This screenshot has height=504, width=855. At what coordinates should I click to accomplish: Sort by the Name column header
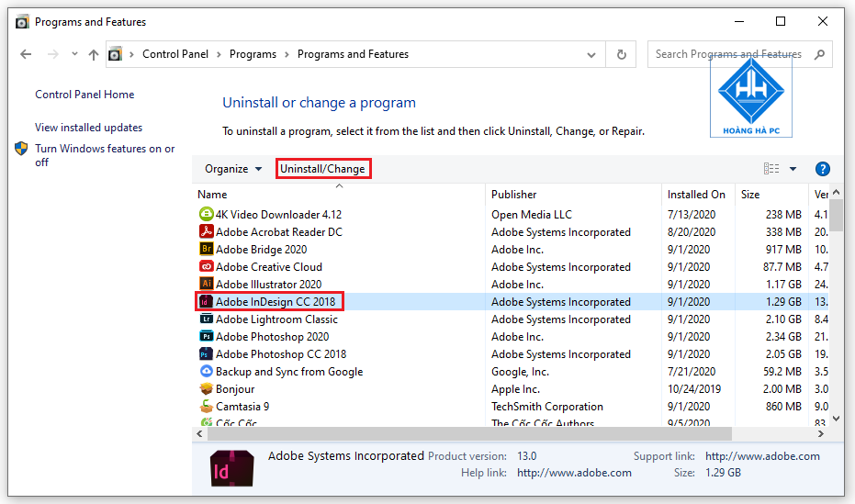[x=339, y=195]
